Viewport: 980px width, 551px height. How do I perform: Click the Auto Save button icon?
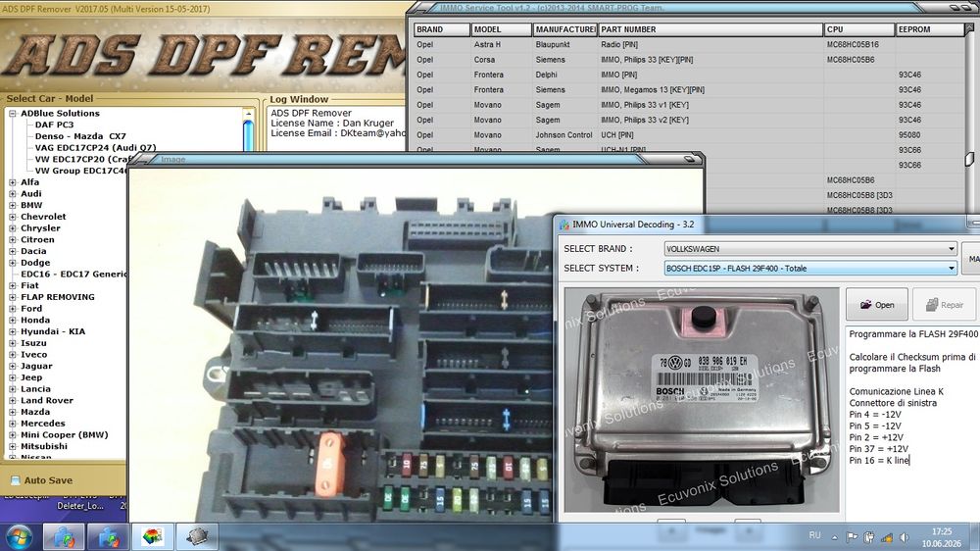pos(15,480)
